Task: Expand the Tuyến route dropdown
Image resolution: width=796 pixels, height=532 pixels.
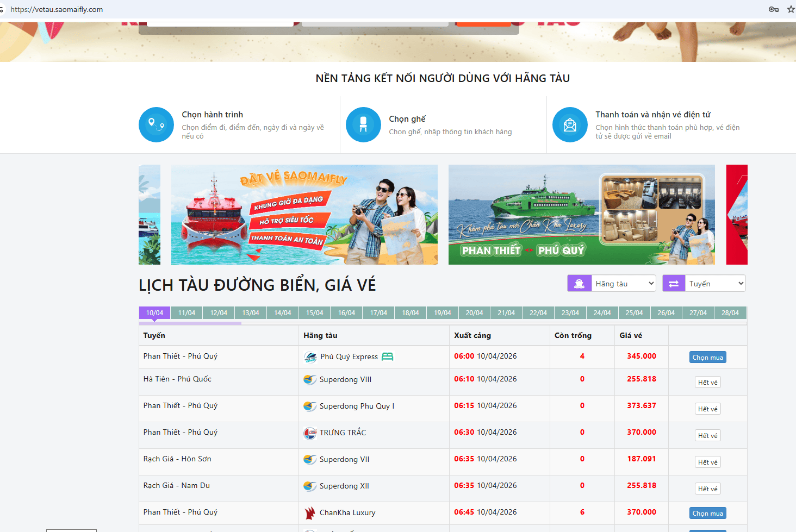Action: (716, 284)
